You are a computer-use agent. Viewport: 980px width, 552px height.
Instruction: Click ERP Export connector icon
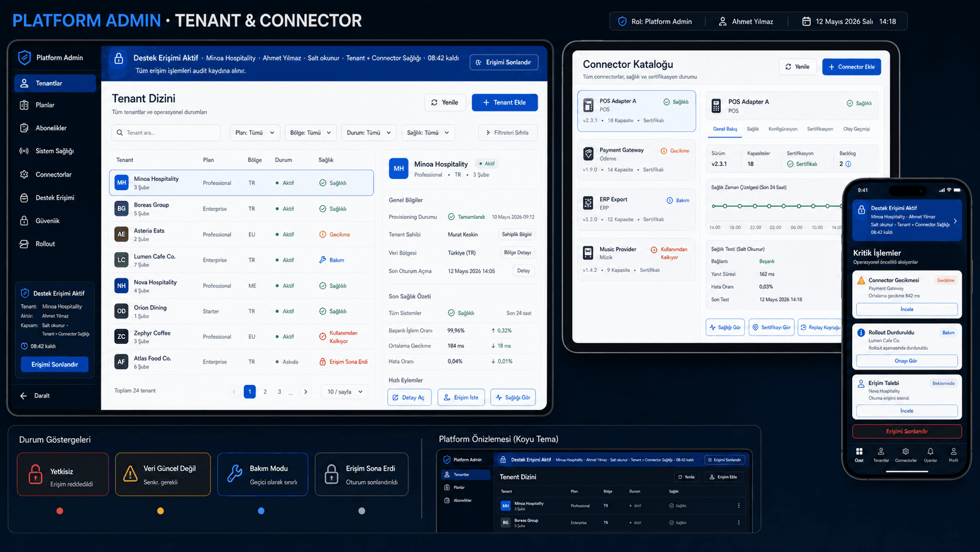point(588,203)
